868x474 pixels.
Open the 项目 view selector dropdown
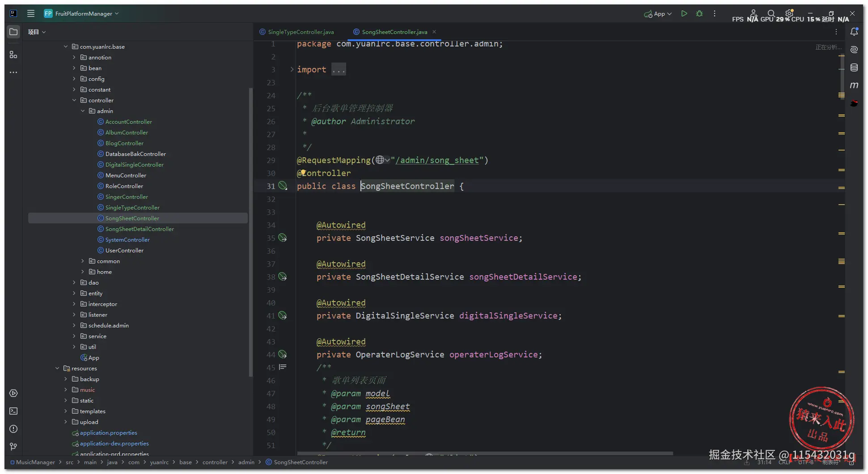[x=37, y=32]
